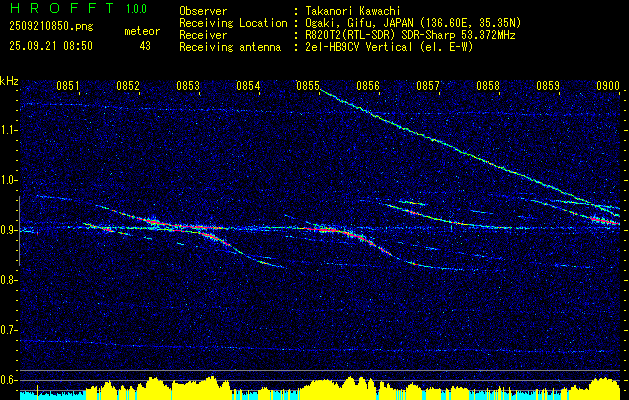Click time marker 0852
Image resolution: width=629 pixels, height=400 pixels.
pos(128,86)
